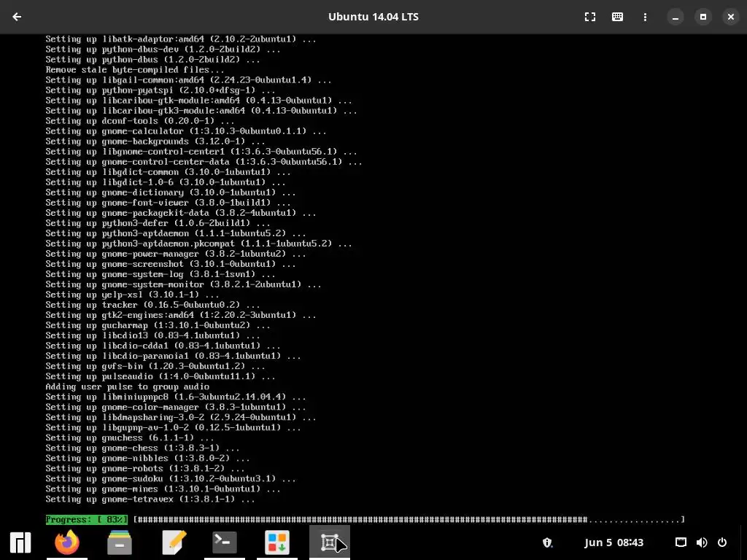Click line 'Setting up tracker'
Image resolution: width=747 pixels, height=560 pixels.
tap(152, 305)
